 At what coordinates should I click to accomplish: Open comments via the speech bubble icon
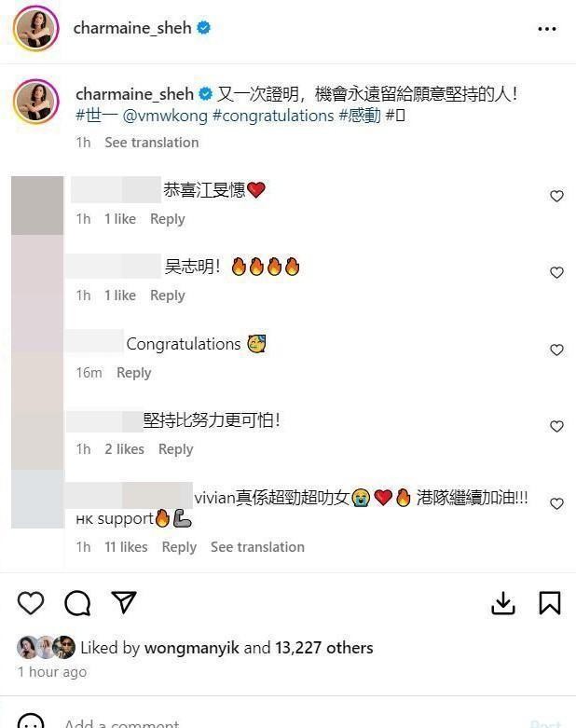click(x=77, y=603)
